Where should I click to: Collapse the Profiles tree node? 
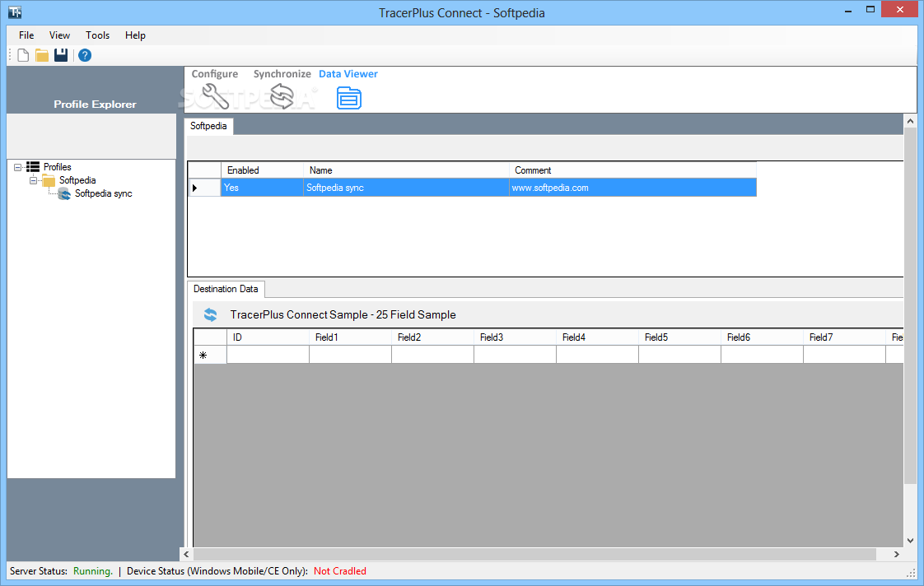(x=17, y=167)
